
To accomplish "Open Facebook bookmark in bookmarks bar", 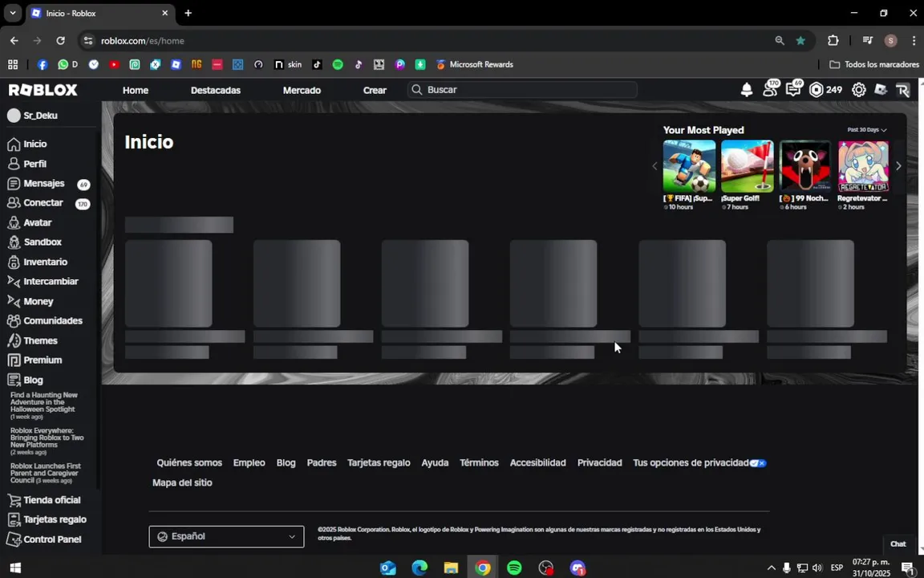I will click(x=43, y=65).
